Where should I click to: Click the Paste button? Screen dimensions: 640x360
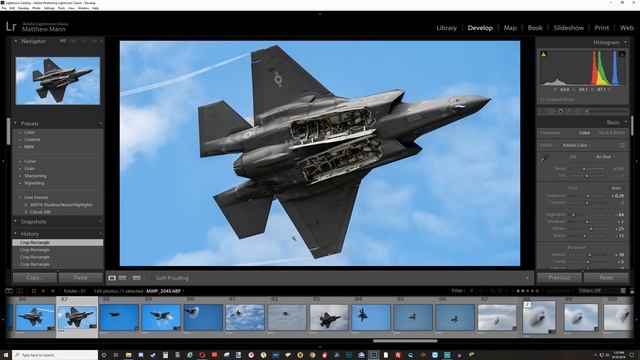point(80,278)
